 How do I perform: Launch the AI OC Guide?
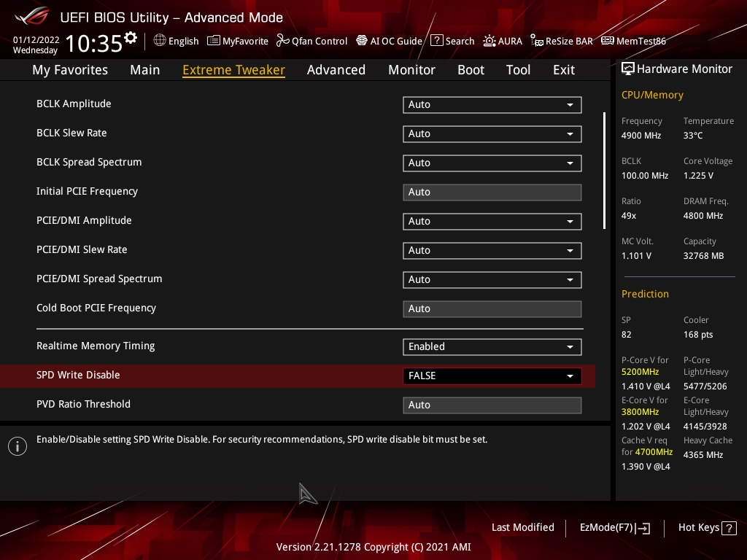(389, 41)
